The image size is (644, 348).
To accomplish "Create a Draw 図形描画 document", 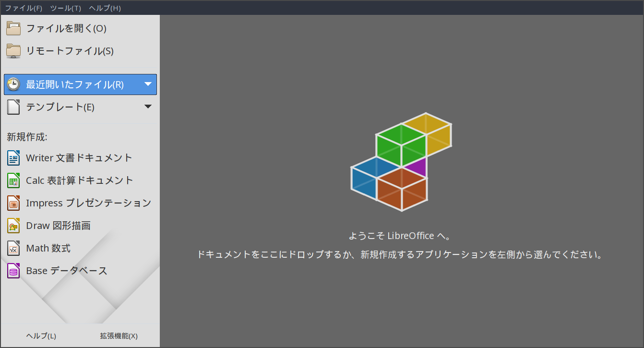I will click(x=58, y=226).
